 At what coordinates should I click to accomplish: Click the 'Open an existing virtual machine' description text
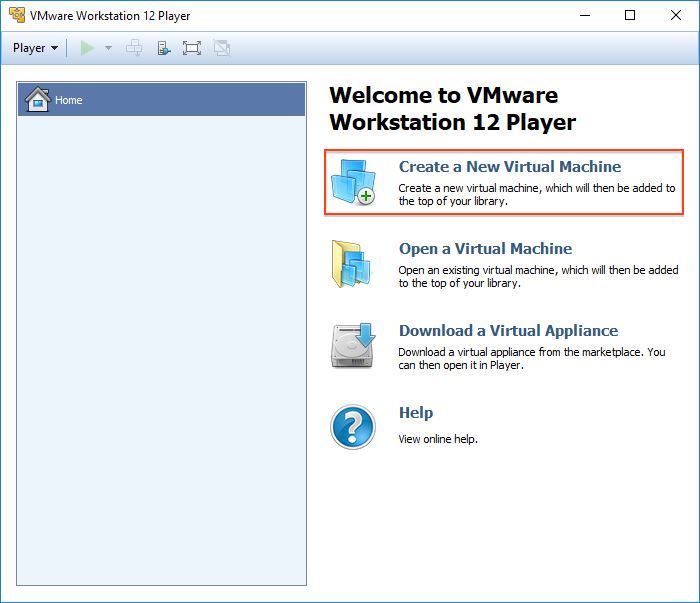[538, 277]
